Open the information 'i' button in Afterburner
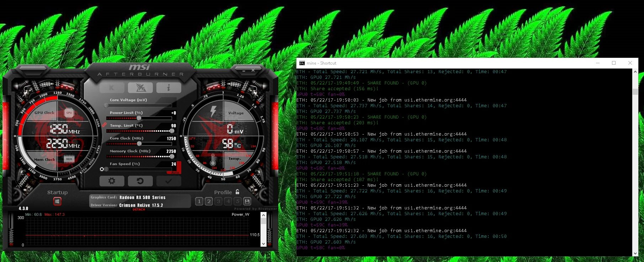Viewport: 644px width, 262px height. (168, 87)
